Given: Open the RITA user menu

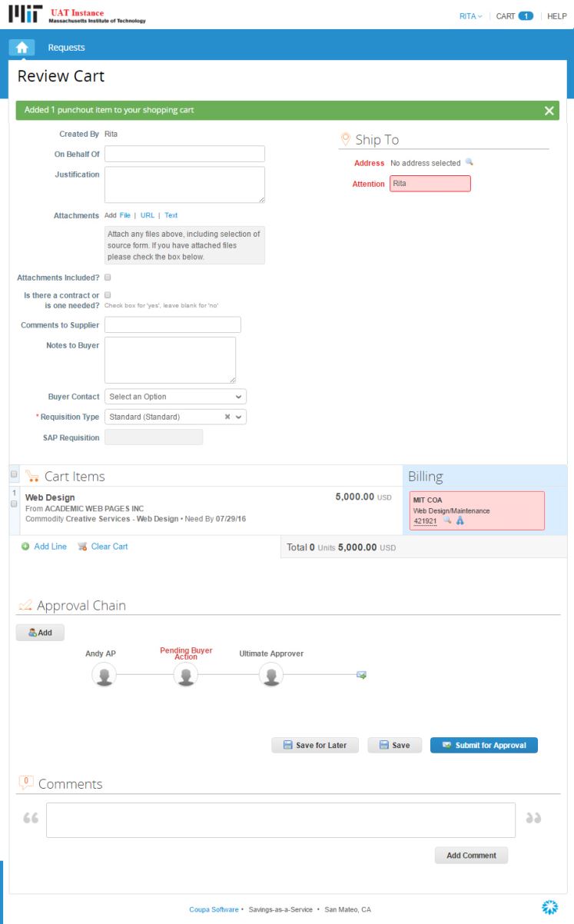Looking at the screenshot, I should pyautogui.click(x=470, y=16).
